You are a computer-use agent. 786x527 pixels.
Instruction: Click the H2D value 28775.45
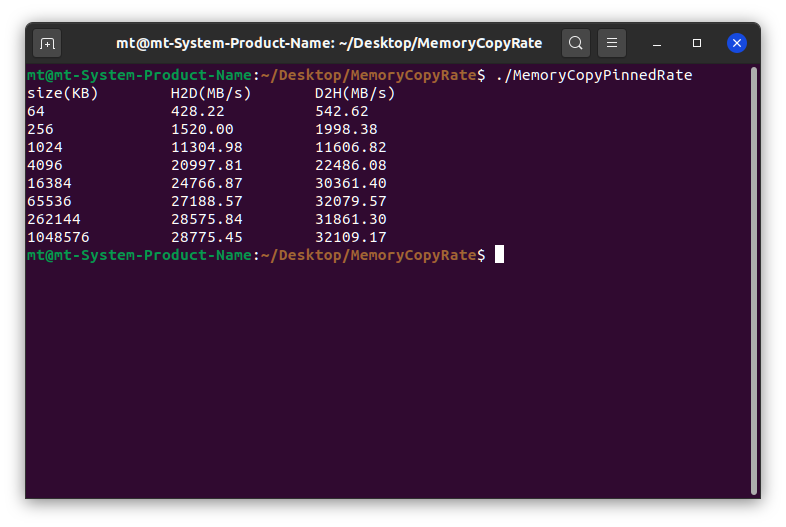[x=206, y=237]
